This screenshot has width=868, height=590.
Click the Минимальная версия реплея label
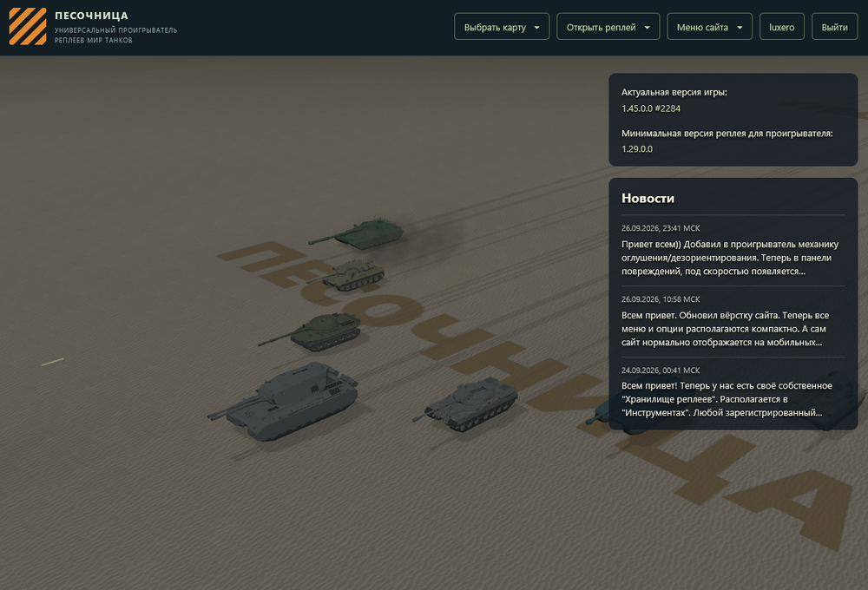point(727,134)
